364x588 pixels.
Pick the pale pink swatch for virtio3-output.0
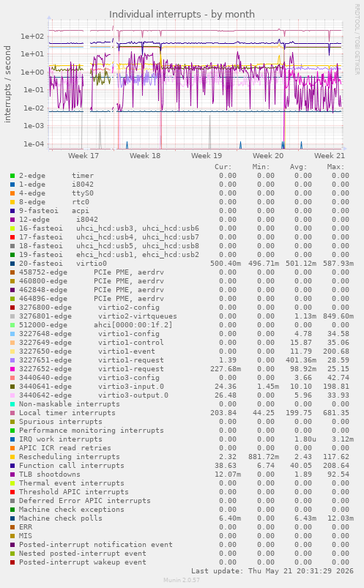click(12, 395)
